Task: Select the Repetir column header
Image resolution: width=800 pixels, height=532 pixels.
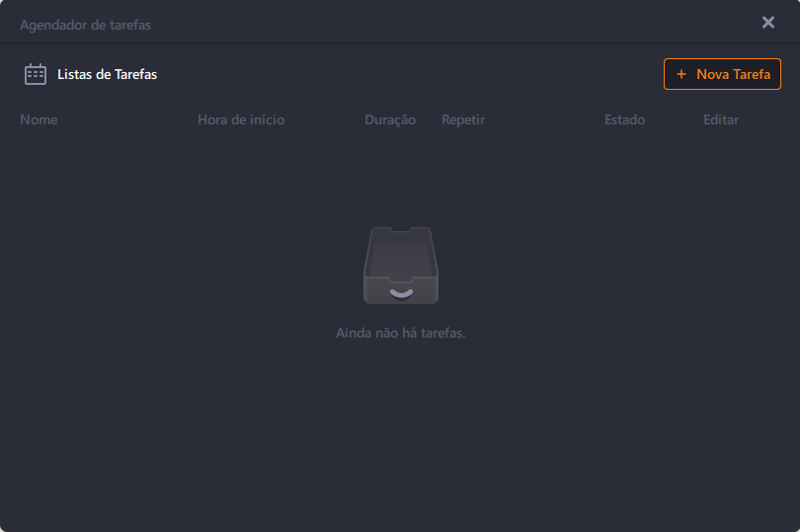Action: 463,120
